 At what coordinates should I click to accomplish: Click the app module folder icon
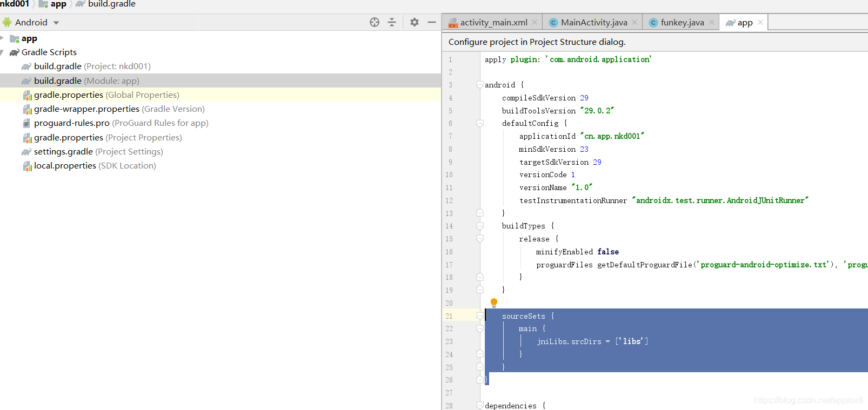(x=15, y=38)
